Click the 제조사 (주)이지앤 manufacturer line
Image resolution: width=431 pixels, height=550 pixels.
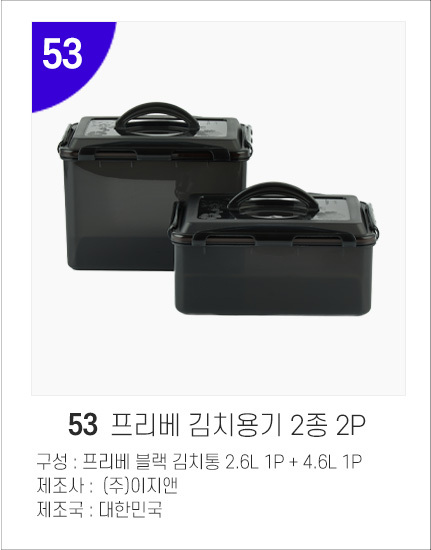107,485
